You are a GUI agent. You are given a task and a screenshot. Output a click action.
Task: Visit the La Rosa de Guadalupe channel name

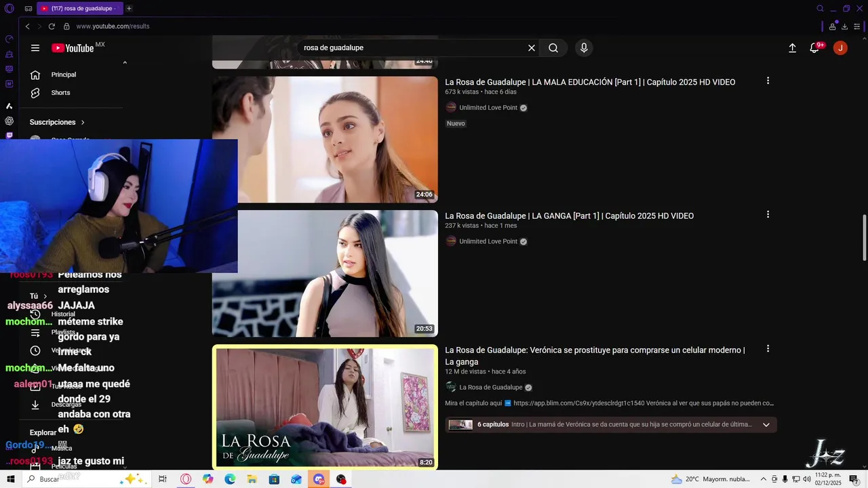(x=491, y=388)
